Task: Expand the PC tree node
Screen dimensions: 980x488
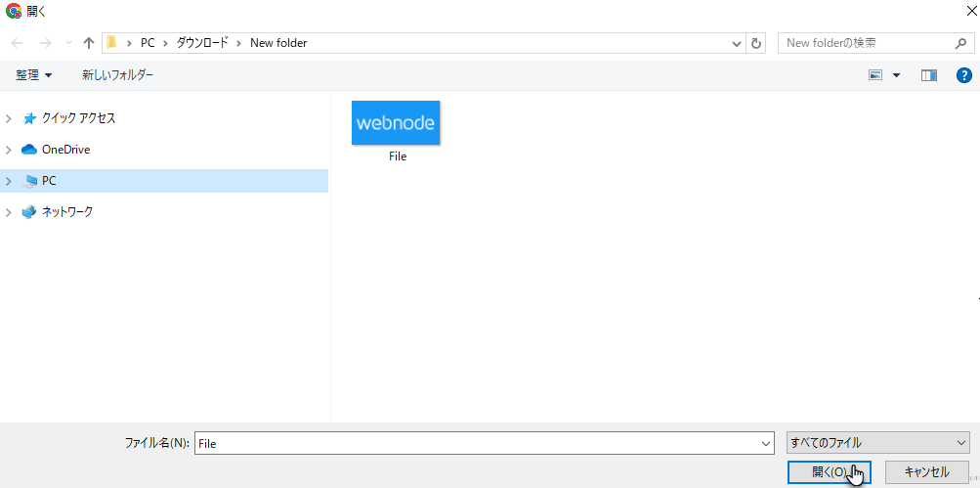Action: pyautogui.click(x=8, y=181)
